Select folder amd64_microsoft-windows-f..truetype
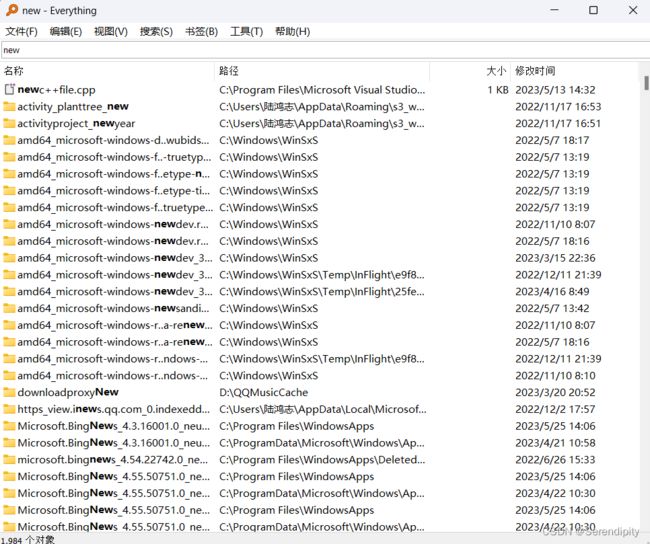 (115, 207)
